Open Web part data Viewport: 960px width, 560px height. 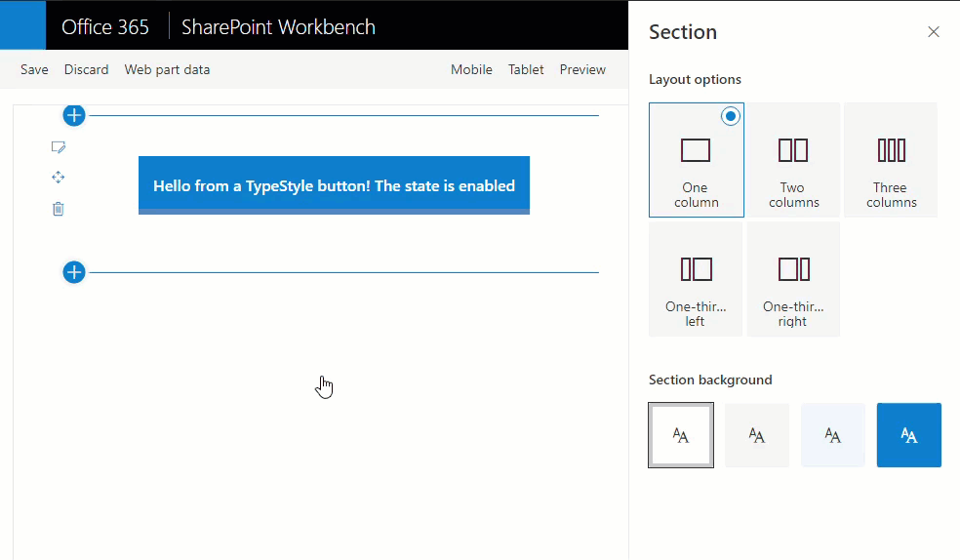tap(167, 69)
